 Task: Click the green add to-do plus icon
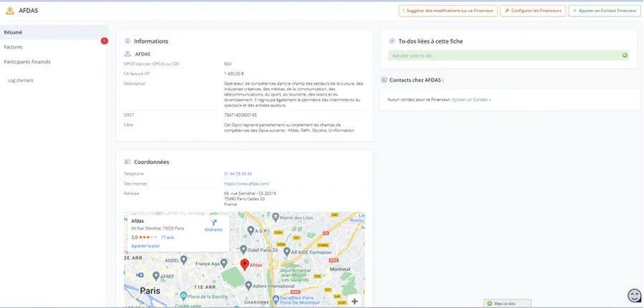(625, 56)
